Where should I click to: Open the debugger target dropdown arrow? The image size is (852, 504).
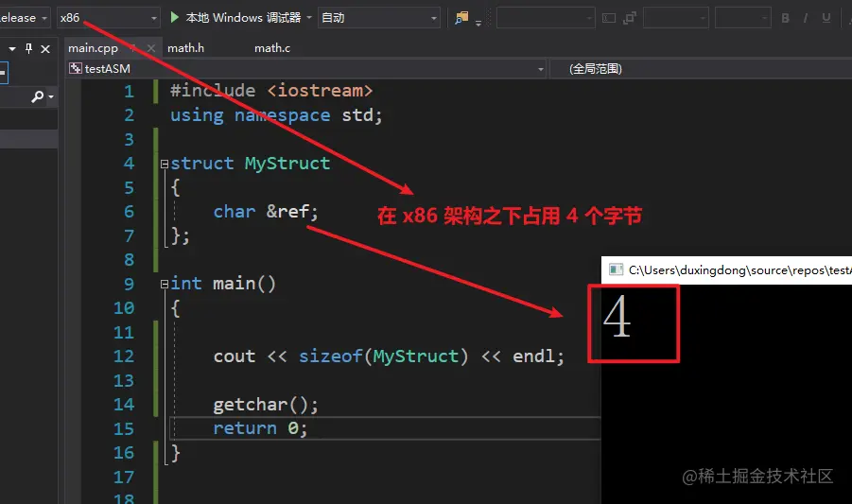click(309, 17)
